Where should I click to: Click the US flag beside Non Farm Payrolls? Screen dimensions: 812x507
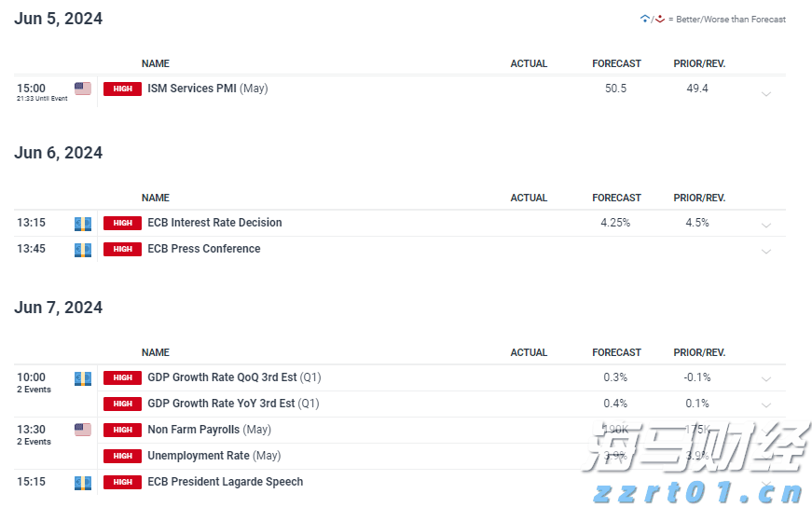point(83,430)
